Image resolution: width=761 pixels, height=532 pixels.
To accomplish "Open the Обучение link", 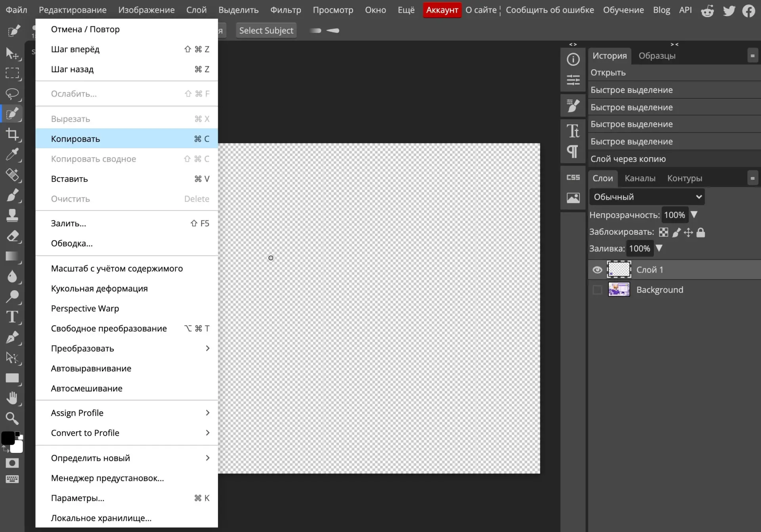I will [623, 10].
